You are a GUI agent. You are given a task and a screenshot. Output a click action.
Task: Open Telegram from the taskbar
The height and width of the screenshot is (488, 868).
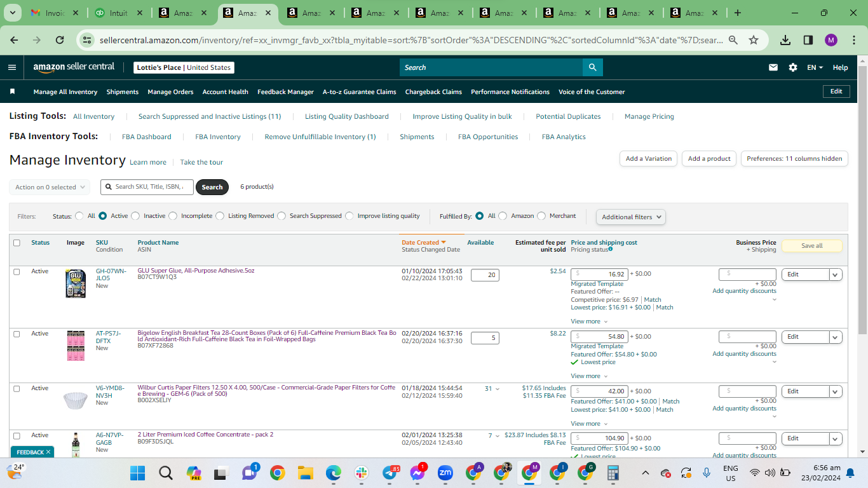click(x=390, y=473)
